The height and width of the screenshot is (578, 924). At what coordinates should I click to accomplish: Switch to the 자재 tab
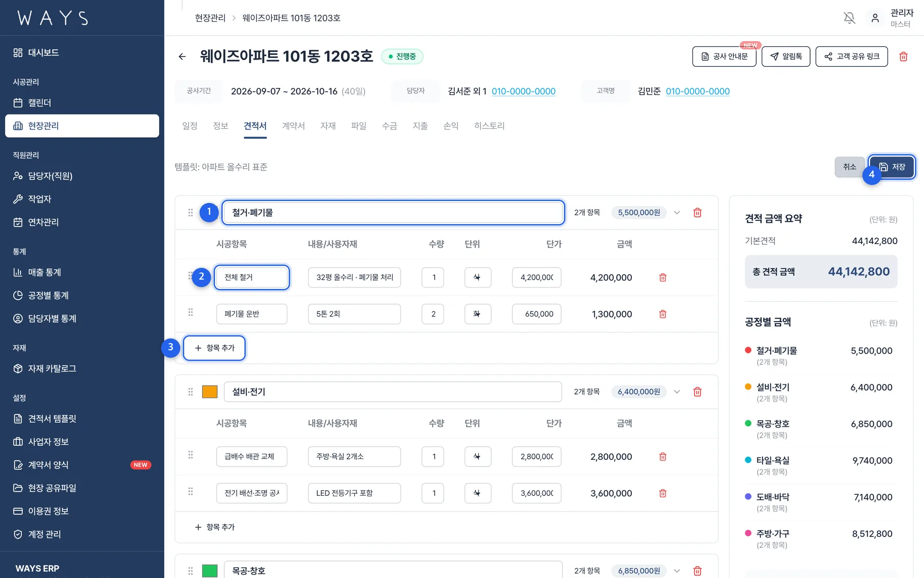[x=328, y=126]
